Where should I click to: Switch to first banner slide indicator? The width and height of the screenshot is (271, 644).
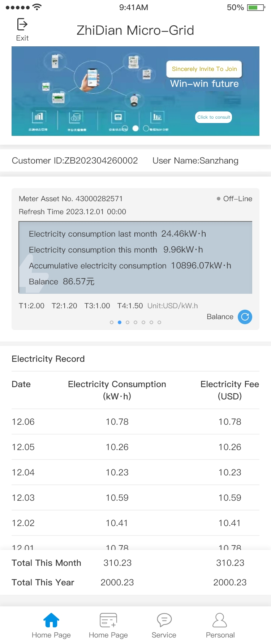coord(125,128)
